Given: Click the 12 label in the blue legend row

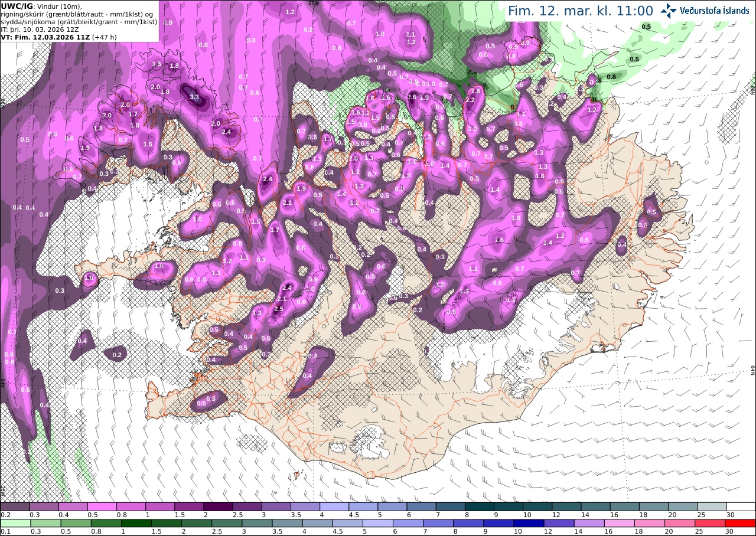Looking at the screenshot, I should 548,531.
